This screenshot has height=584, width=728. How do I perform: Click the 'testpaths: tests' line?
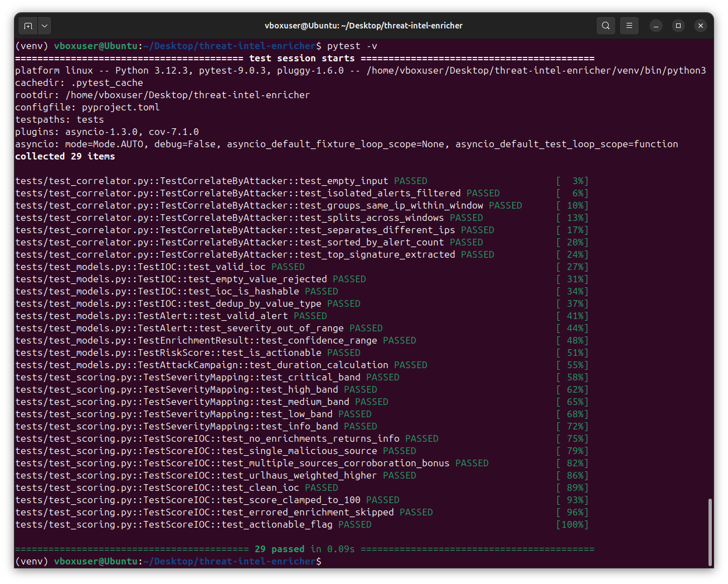coord(60,119)
